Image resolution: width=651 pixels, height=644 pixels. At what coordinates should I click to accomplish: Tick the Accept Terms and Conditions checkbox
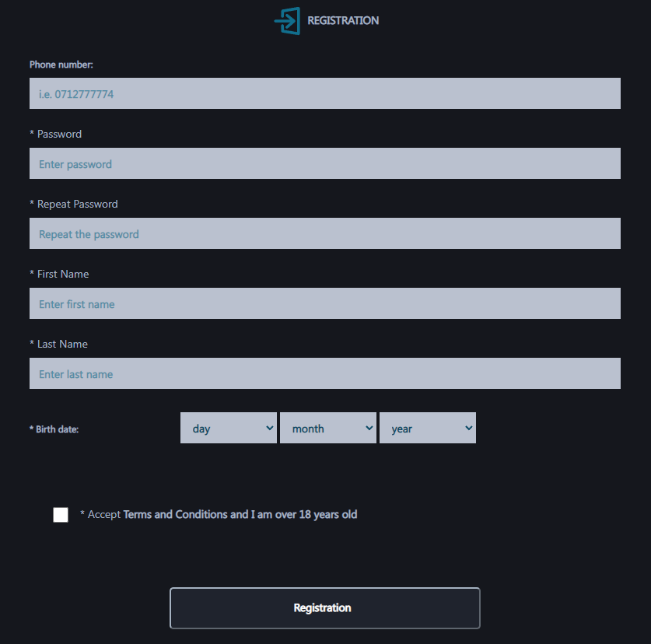pos(61,515)
